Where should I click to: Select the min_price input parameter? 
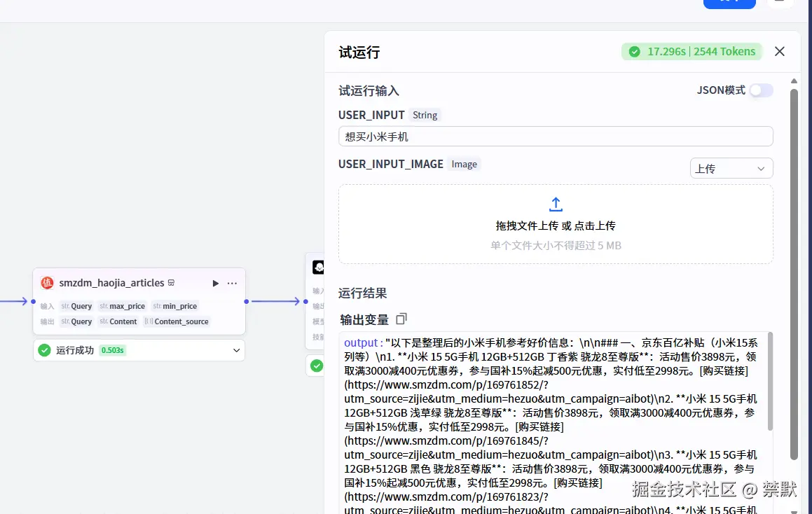175,306
